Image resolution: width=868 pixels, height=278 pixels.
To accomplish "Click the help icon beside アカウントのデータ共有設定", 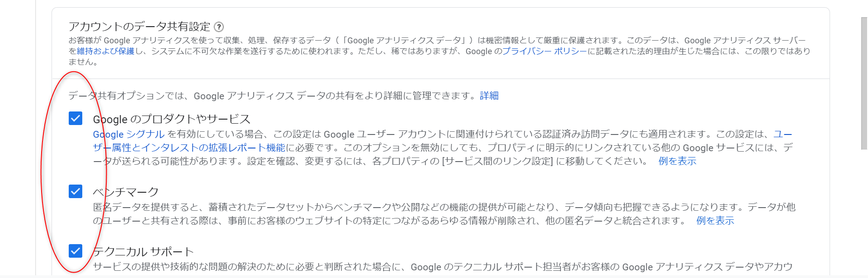I will coord(219,27).
